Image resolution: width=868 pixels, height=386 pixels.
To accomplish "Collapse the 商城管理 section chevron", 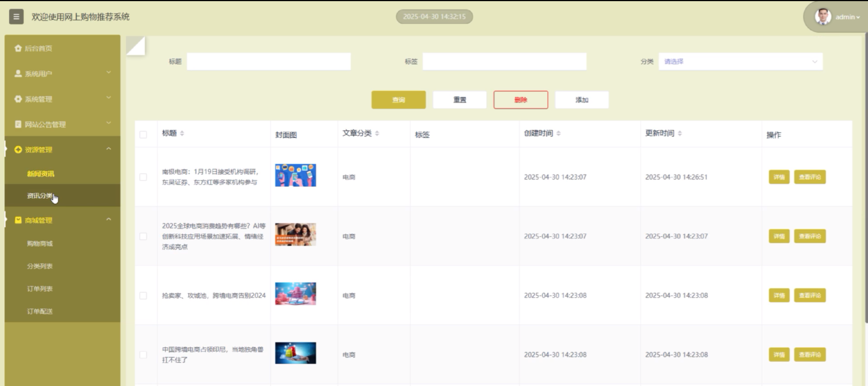I will point(109,219).
